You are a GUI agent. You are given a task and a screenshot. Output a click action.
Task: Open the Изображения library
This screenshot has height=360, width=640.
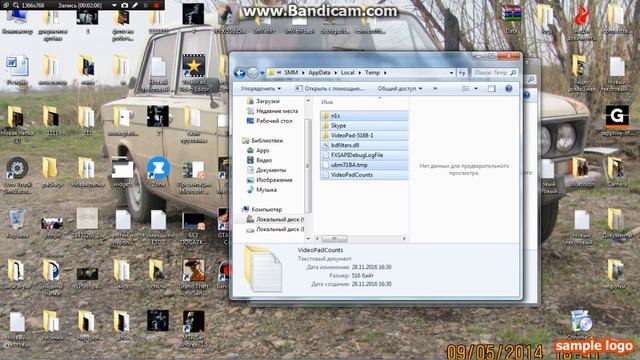(269, 180)
